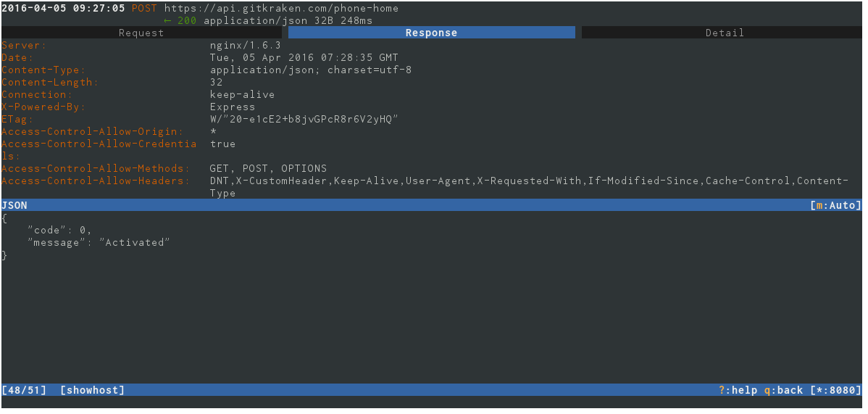Open the Detail tab
Viewport: 868px width, 414px height.
pyautogui.click(x=724, y=33)
